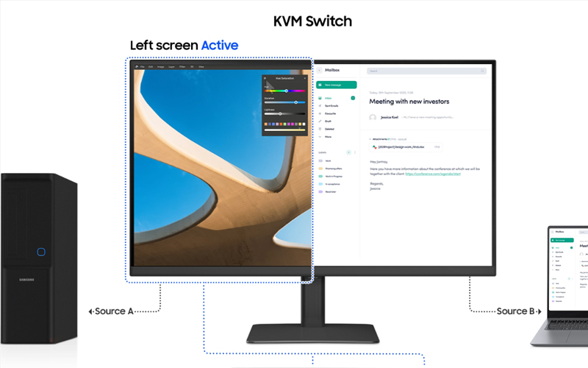Screen dimensions: 588x368
Task: Click the yellow gradient bar in Hue/Saturation panel
Action: point(284,130)
